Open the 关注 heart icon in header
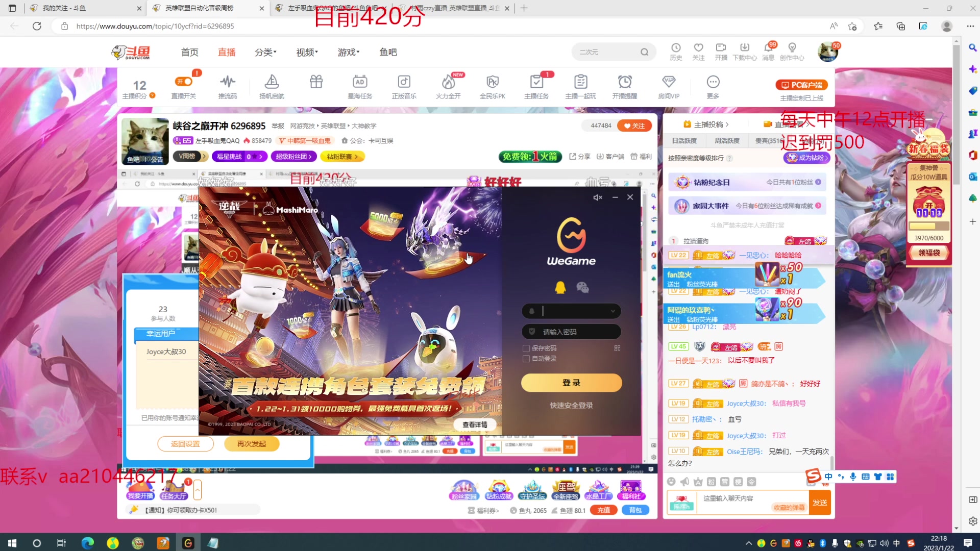 [x=699, y=47]
